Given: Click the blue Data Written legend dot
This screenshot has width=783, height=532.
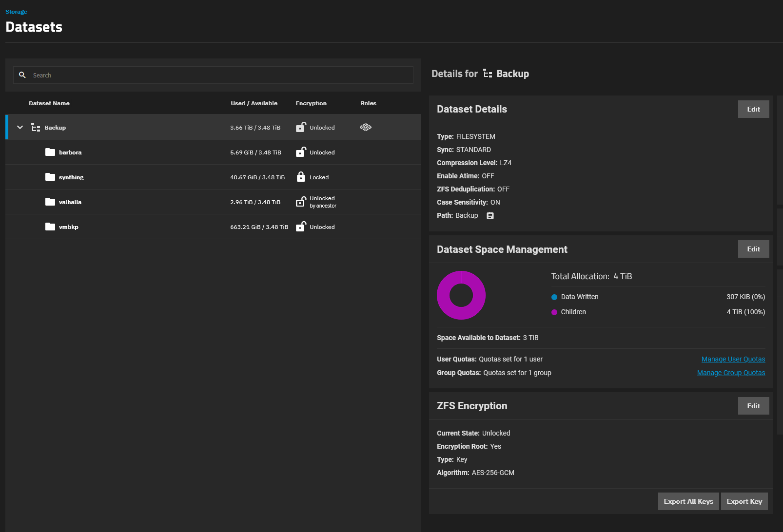Looking at the screenshot, I should (x=554, y=297).
